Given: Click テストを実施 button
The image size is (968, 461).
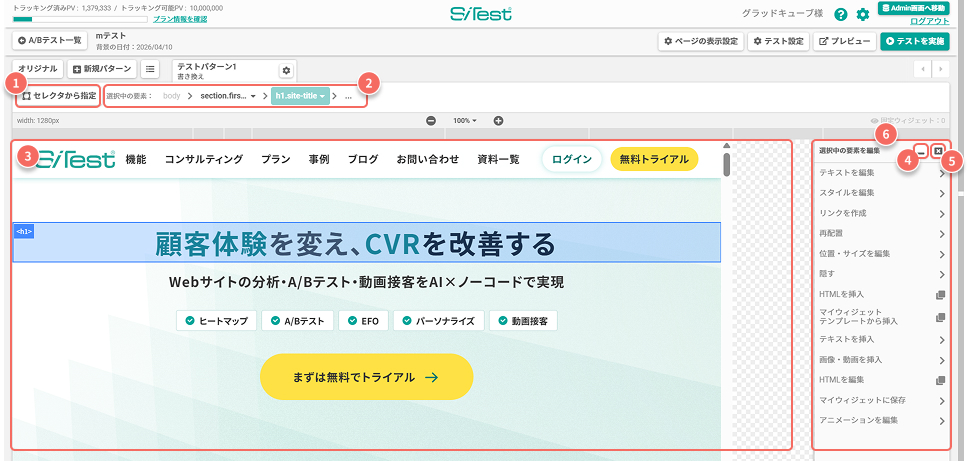Looking at the screenshot, I should (x=915, y=41).
